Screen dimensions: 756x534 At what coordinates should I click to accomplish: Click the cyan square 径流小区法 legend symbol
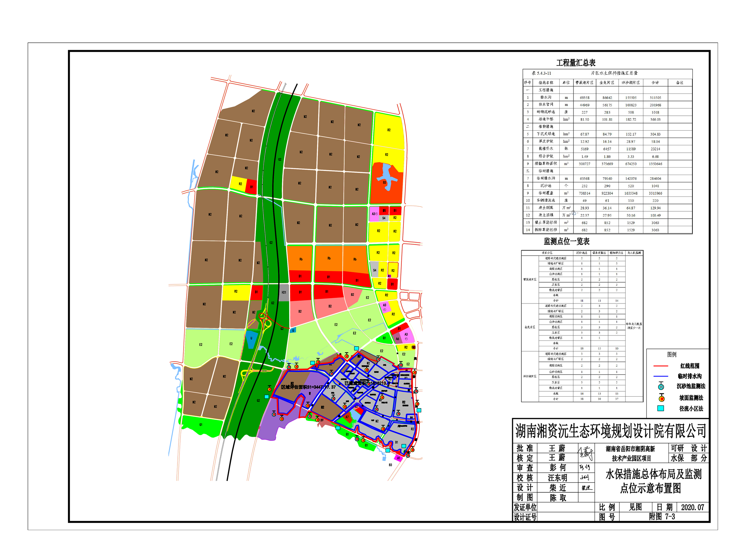[x=661, y=408]
